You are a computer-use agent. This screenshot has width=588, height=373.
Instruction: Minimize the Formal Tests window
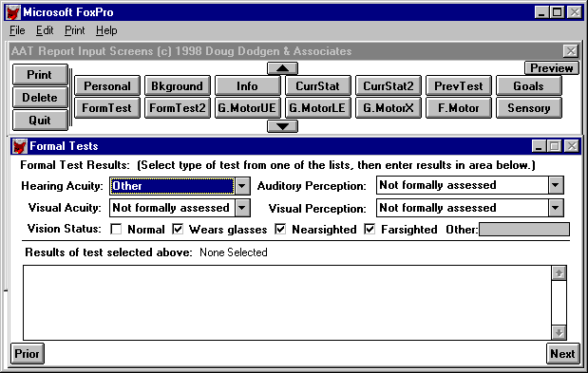click(539, 145)
